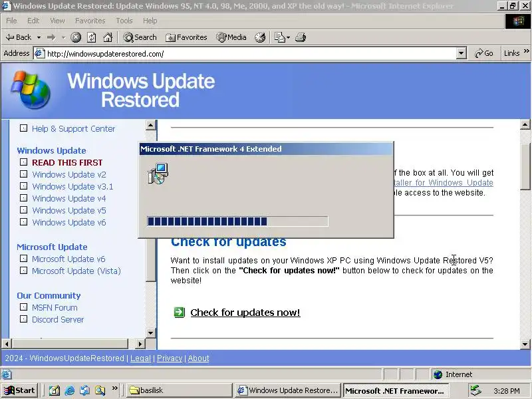Go back with the Back arrow button
Image resolution: width=532 pixels, height=399 pixels.
pyautogui.click(x=19, y=37)
